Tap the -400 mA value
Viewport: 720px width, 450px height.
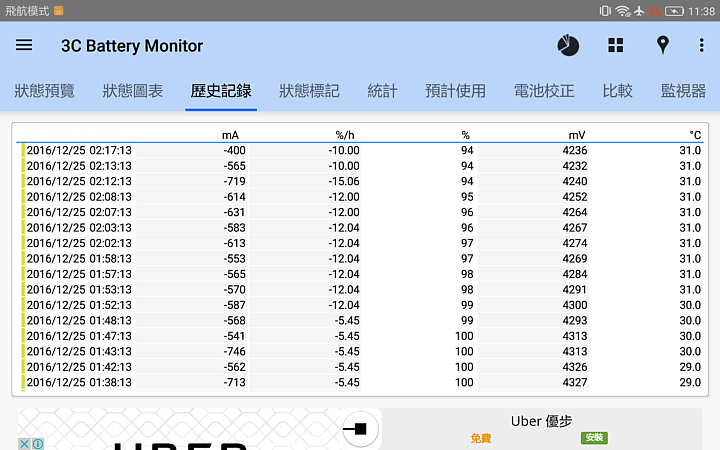234,150
